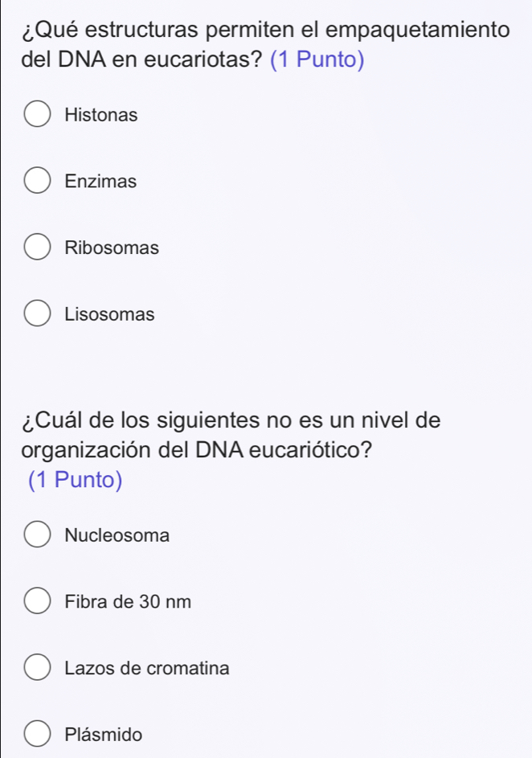The image size is (532, 758).
Task: Click the 'Plásmido' answer label text
Action: coord(104,735)
